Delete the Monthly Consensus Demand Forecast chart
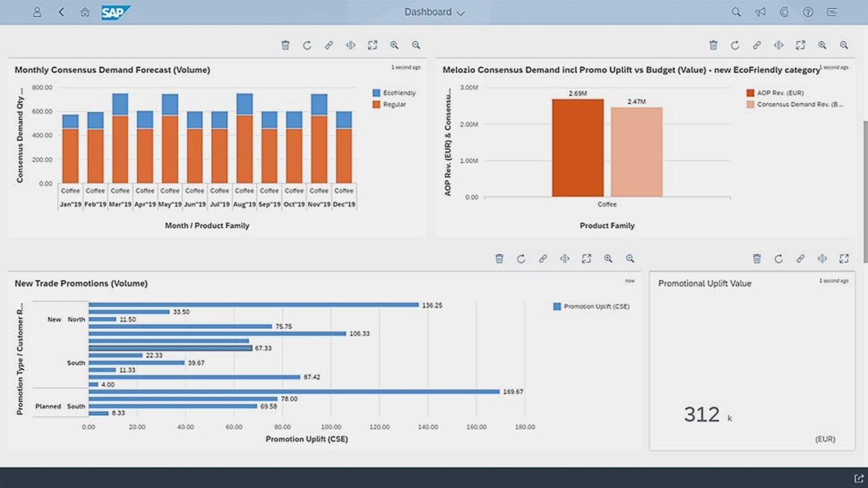868x488 pixels. coord(286,45)
